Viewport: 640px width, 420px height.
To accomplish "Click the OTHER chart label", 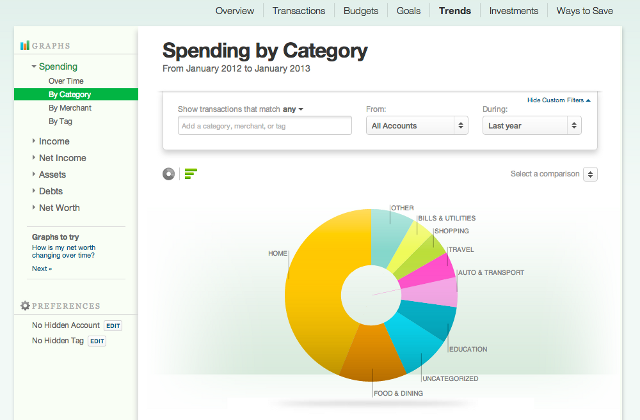I will pyautogui.click(x=402, y=208).
